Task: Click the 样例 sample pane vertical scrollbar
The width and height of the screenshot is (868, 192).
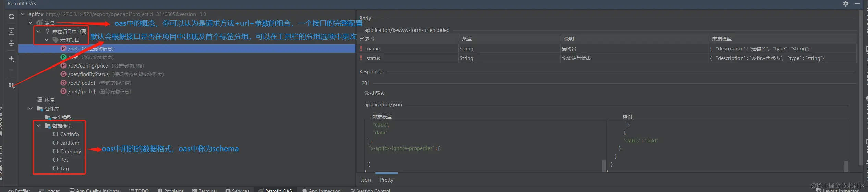Action: 846,166
